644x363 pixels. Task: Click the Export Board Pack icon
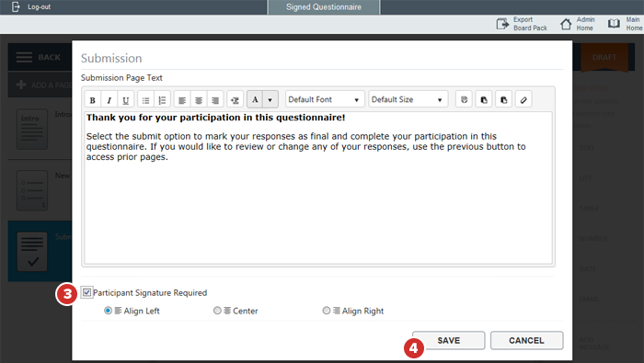[x=502, y=24]
